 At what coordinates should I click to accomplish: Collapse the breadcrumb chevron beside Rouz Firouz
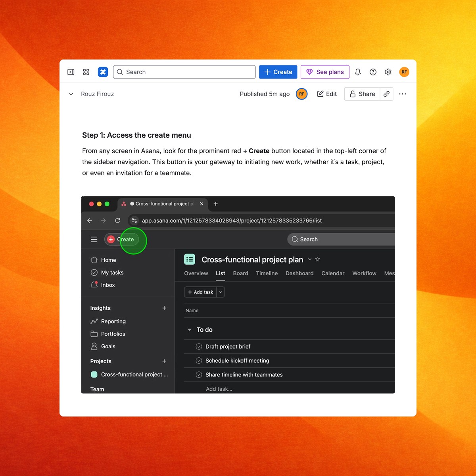(x=71, y=94)
